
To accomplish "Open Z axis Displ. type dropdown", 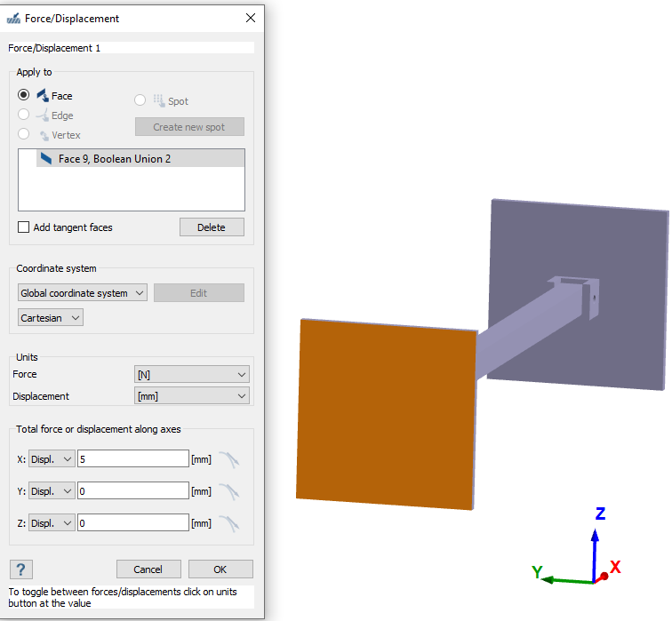I will [x=52, y=523].
